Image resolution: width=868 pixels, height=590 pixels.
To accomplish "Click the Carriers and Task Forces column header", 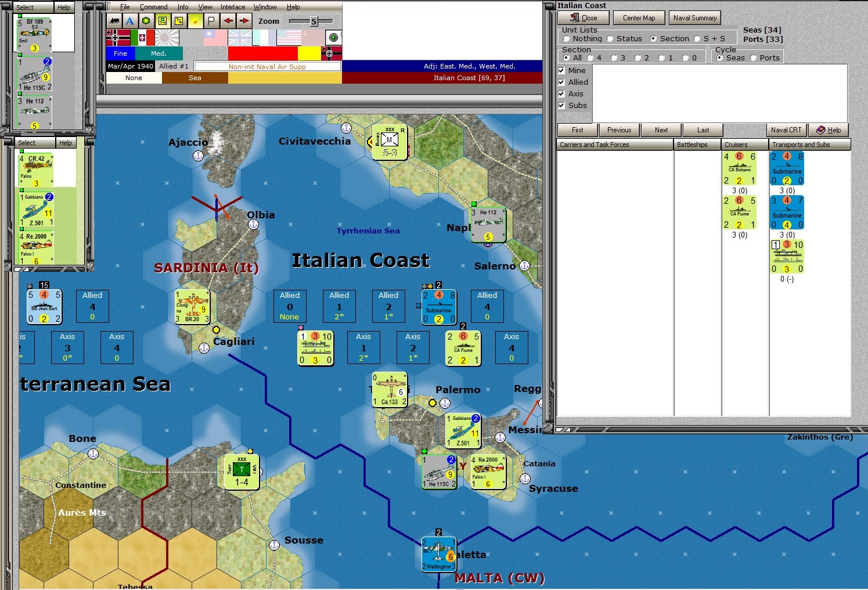I will [x=615, y=145].
